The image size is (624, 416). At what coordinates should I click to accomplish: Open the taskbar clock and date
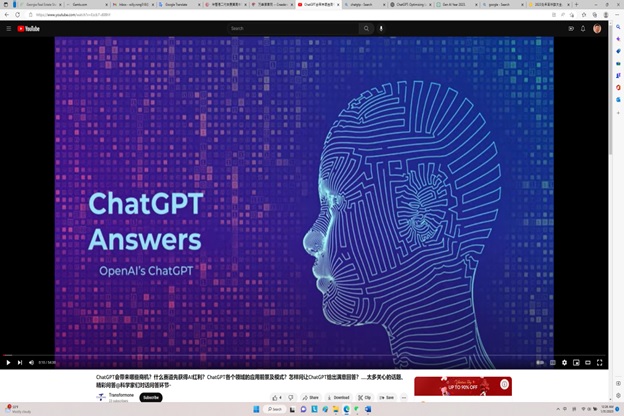tap(608, 409)
